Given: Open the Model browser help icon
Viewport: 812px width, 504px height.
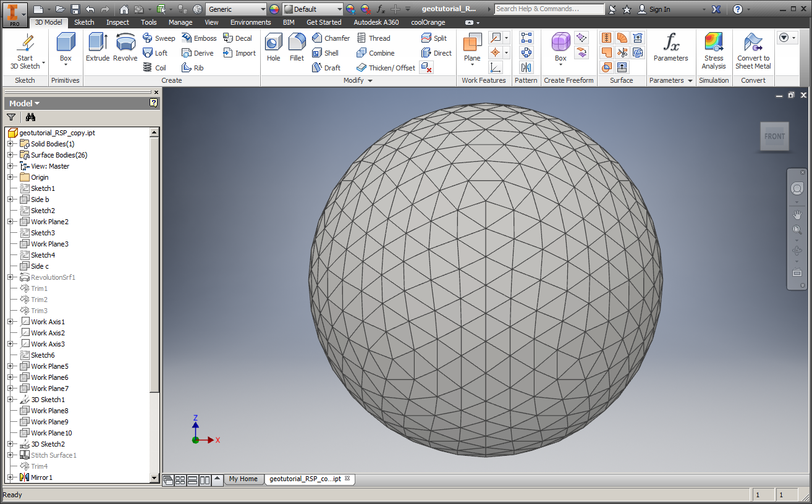Looking at the screenshot, I should click(x=154, y=103).
